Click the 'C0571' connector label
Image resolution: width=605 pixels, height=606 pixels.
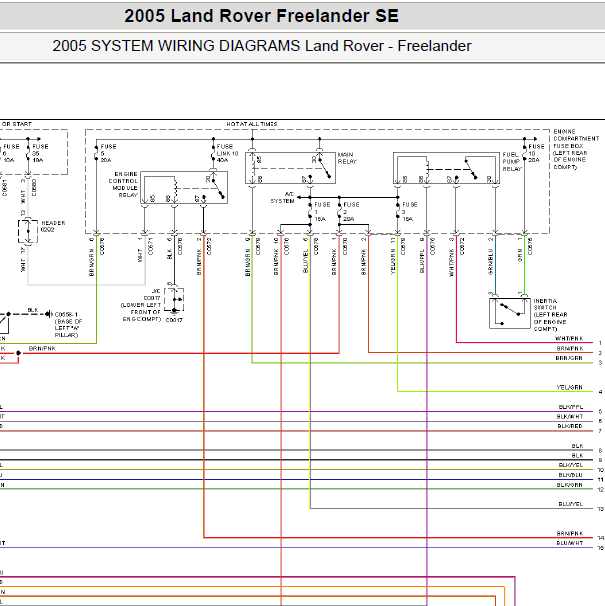point(150,246)
